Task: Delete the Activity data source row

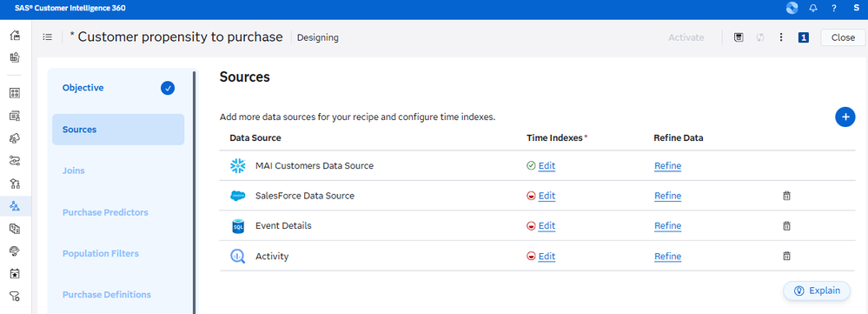Action: click(x=786, y=256)
